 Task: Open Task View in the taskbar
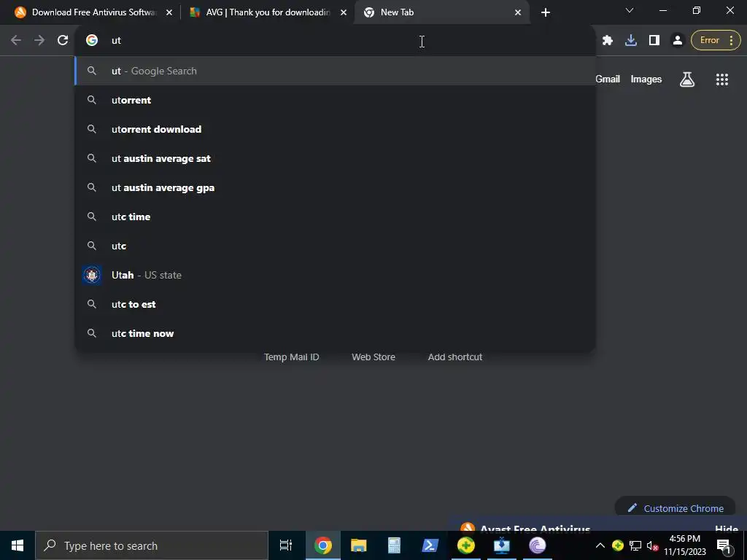[286, 545]
